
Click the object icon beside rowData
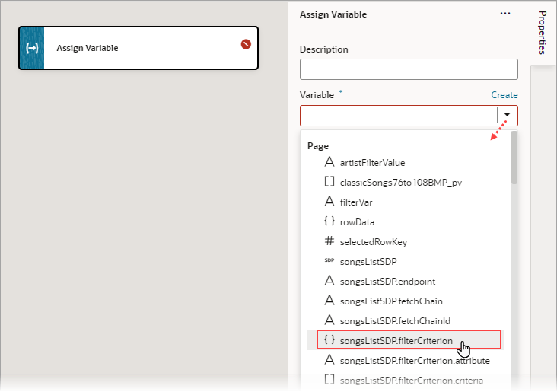(x=329, y=221)
